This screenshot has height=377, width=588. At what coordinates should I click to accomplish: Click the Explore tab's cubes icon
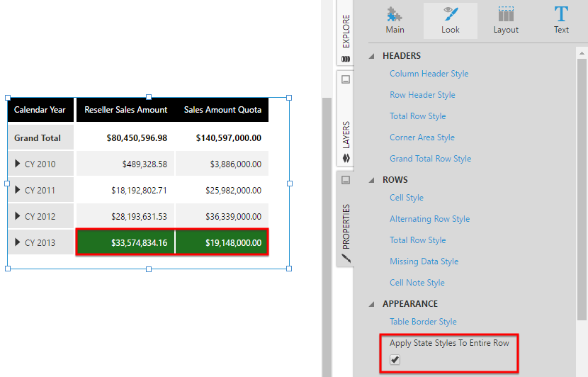click(346, 59)
